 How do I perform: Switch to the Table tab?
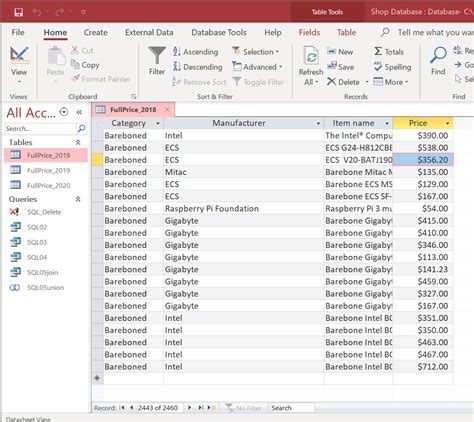click(347, 32)
